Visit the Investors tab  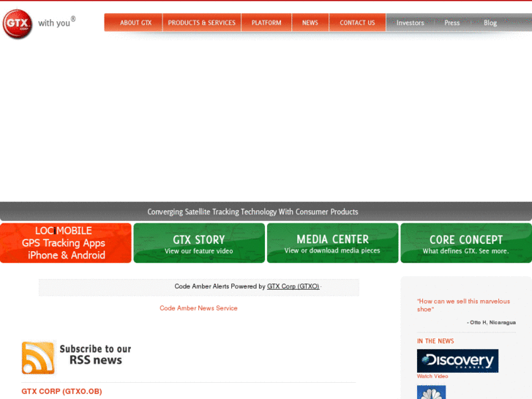[411, 23]
